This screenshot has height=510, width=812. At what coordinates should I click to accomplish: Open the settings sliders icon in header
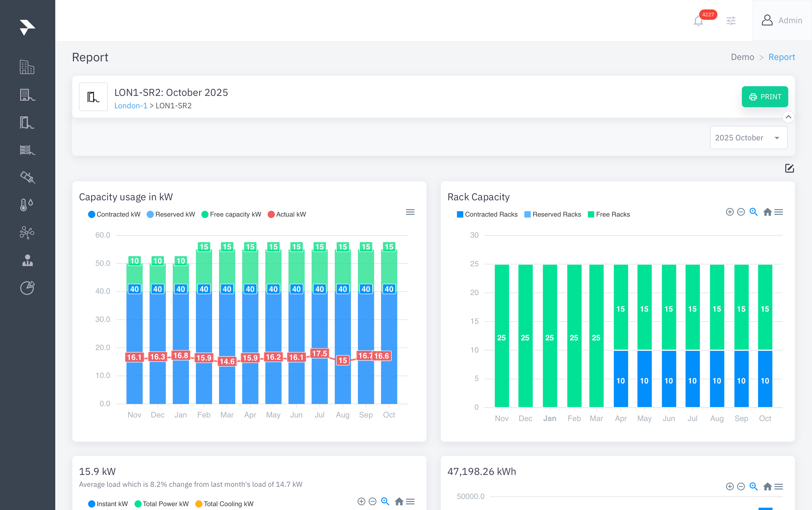click(x=731, y=21)
